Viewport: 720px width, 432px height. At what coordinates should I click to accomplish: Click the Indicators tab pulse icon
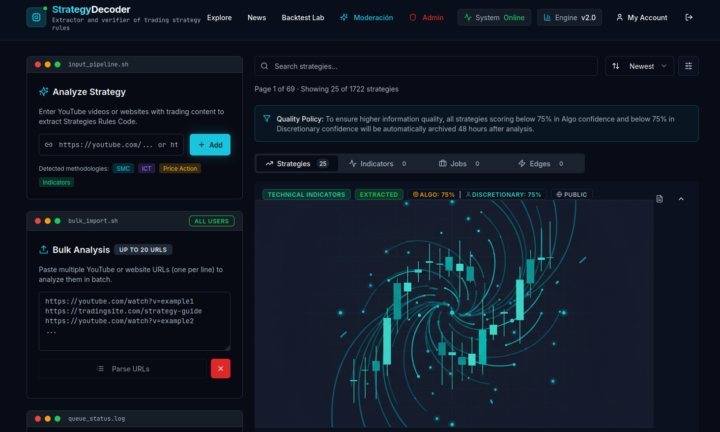click(353, 163)
